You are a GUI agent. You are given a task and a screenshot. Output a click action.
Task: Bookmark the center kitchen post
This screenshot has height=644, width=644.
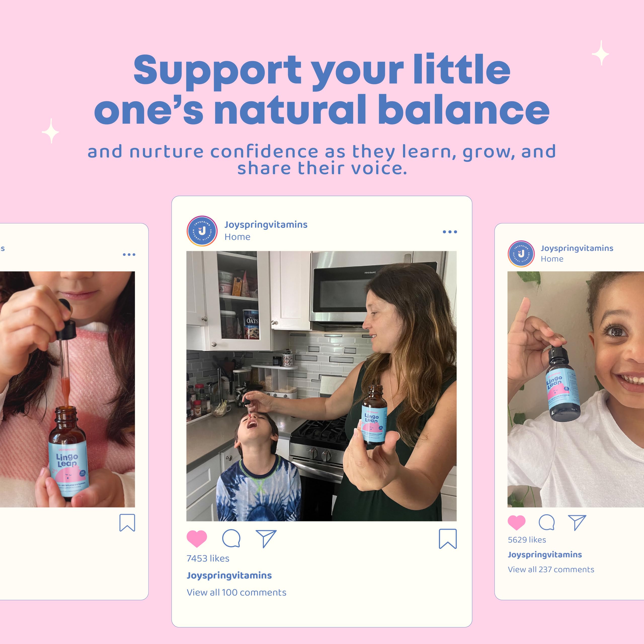click(448, 539)
